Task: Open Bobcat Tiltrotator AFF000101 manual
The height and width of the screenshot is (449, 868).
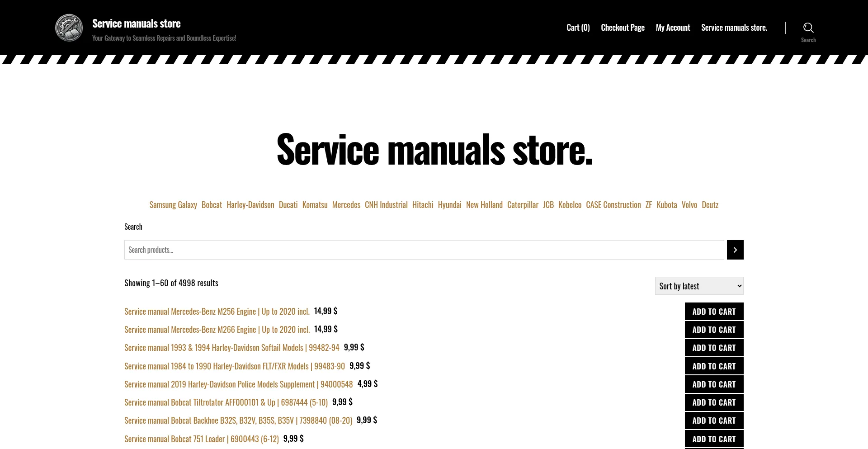Action: click(226, 402)
